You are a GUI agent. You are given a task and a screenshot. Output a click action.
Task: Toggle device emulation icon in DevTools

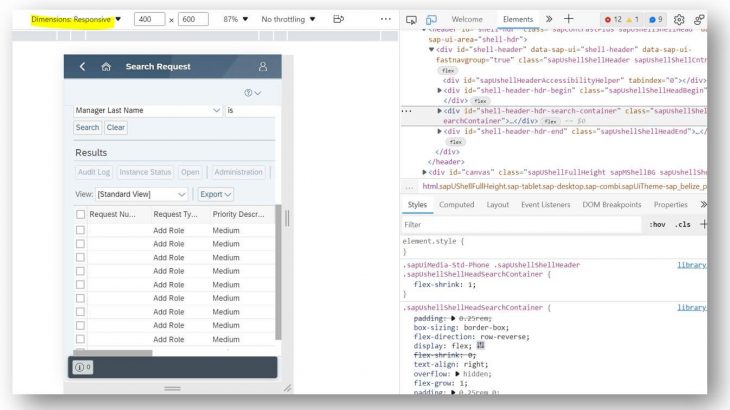click(x=431, y=19)
